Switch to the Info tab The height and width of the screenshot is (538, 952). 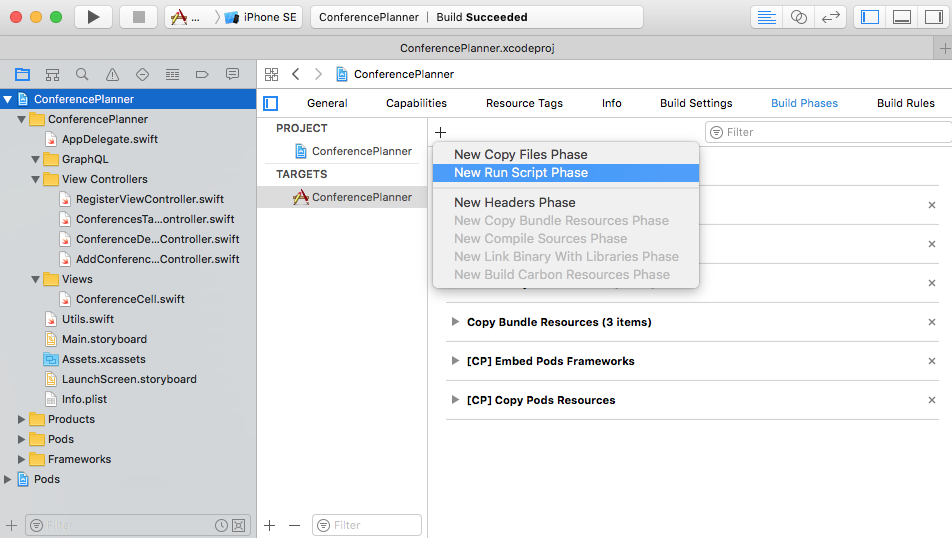coord(611,103)
